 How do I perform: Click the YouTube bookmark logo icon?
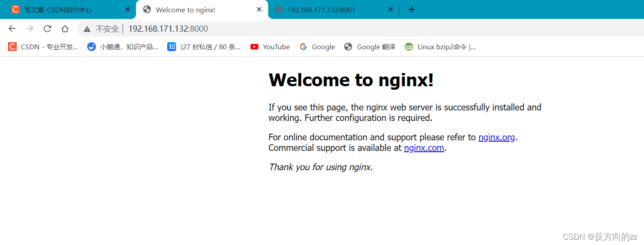[254, 47]
